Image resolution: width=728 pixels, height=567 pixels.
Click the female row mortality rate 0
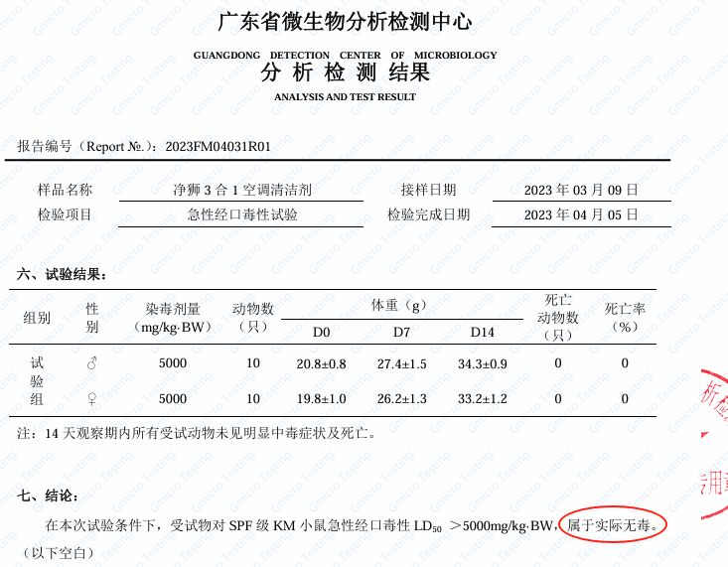click(x=625, y=399)
